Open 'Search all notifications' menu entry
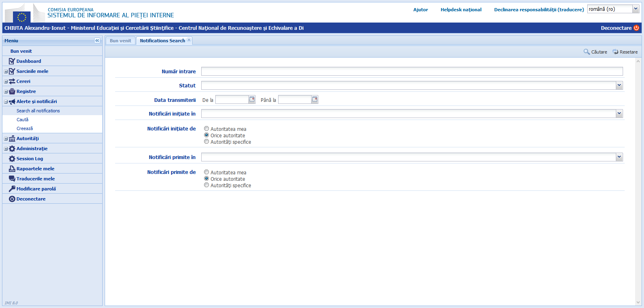 coord(38,111)
